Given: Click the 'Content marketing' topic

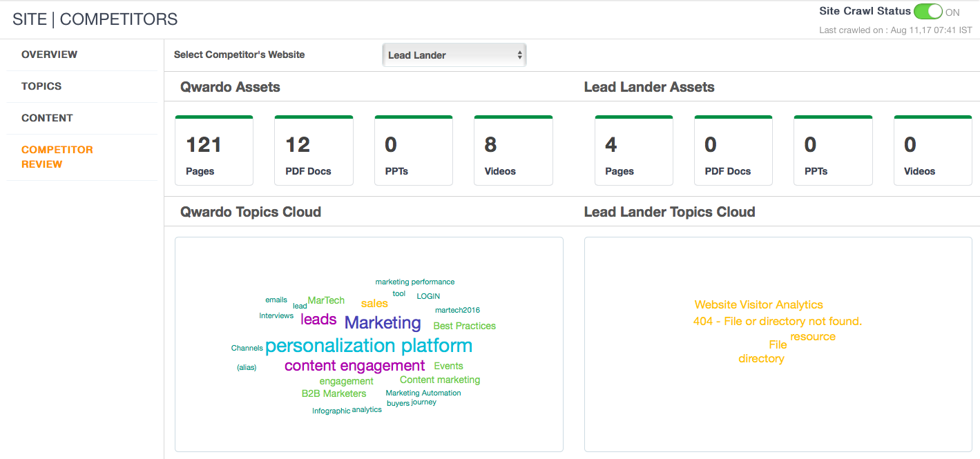Looking at the screenshot, I should (x=440, y=380).
